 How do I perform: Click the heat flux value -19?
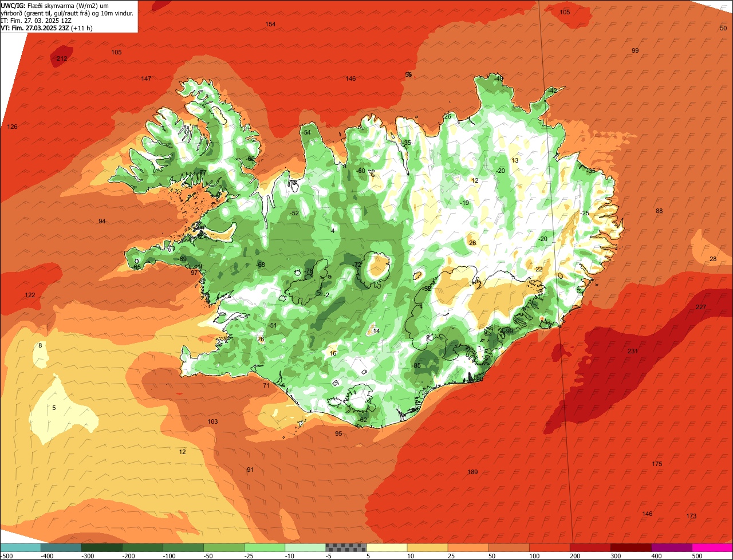click(464, 203)
